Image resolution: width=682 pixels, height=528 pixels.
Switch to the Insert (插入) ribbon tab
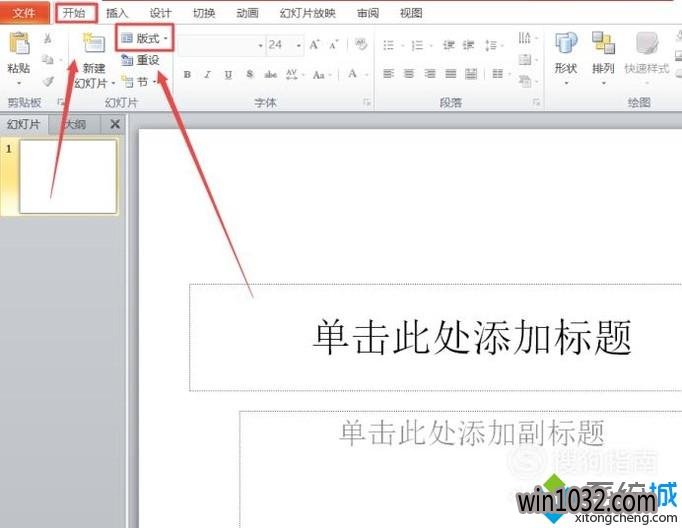[117, 13]
